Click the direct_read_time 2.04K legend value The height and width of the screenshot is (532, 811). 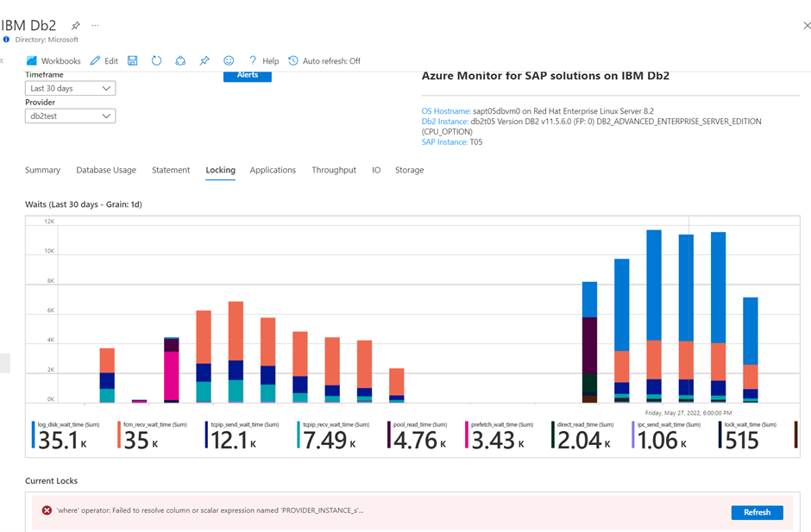pos(584,441)
